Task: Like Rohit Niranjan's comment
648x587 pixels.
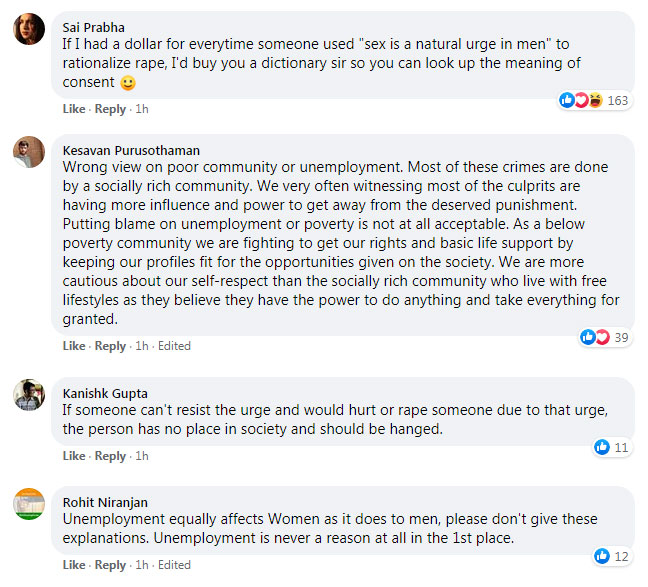Action: 74,565
